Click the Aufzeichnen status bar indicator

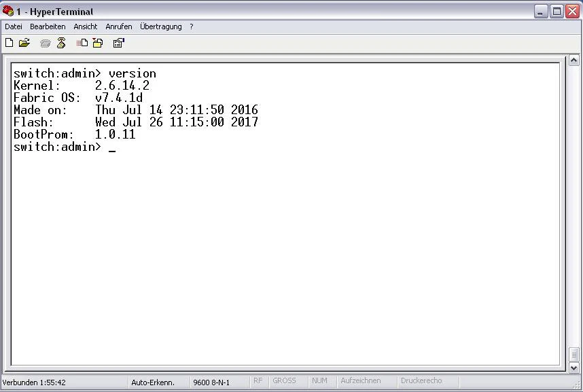click(x=361, y=381)
